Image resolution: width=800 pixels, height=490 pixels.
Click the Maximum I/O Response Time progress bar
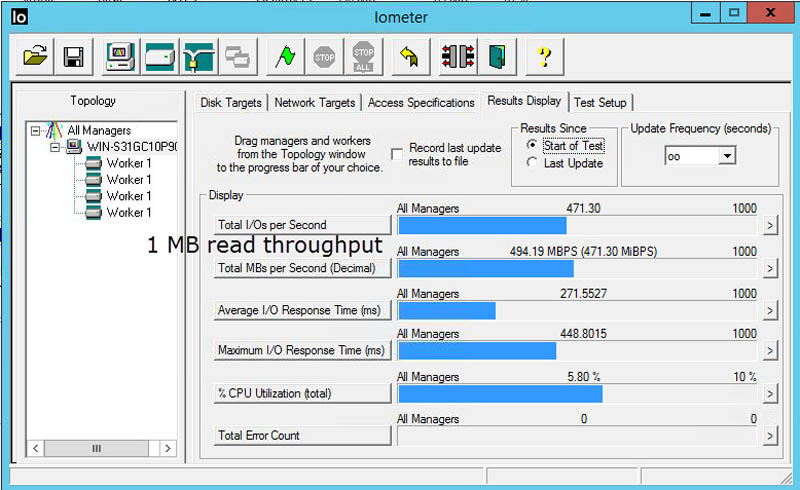click(x=577, y=351)
